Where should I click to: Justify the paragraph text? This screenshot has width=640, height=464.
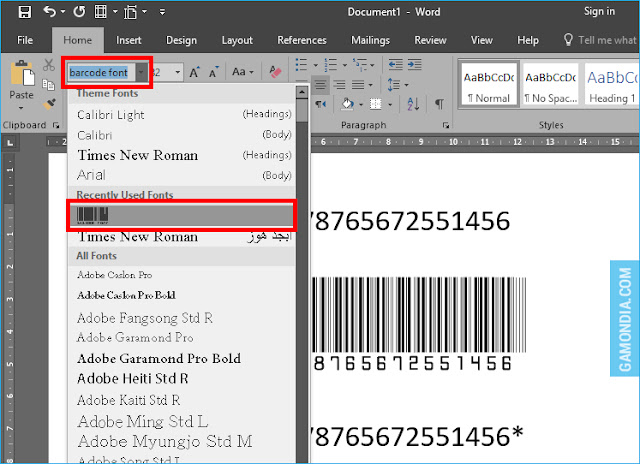[x=358, y=84]
